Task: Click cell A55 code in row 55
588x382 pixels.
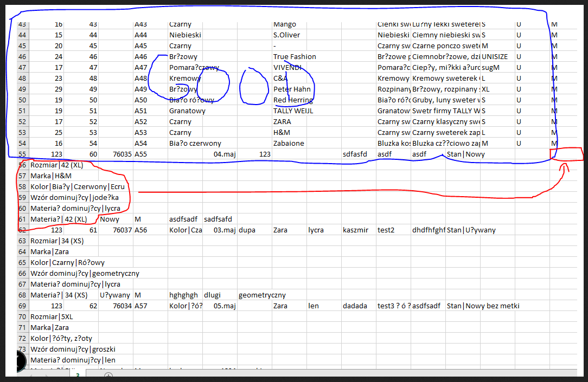Action: [x=141, y=154]
